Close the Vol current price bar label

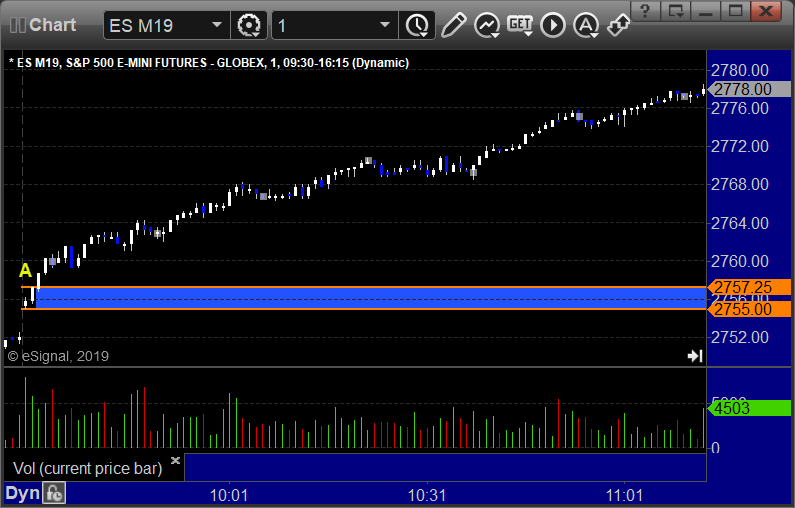coord(175,460)
